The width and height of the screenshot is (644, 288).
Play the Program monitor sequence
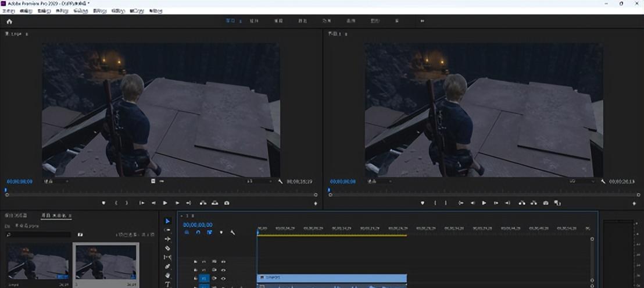pyautogui.click(x=484, y=203)
